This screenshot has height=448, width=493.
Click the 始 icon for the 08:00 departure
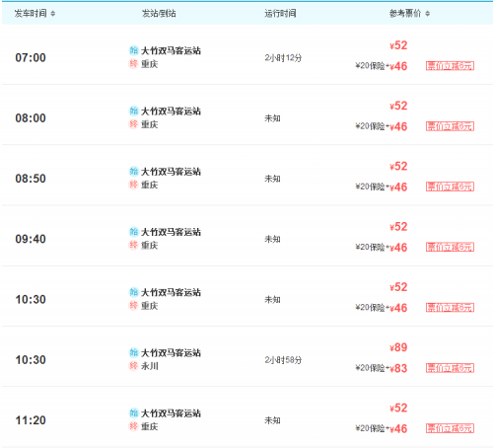pos(133,111)
